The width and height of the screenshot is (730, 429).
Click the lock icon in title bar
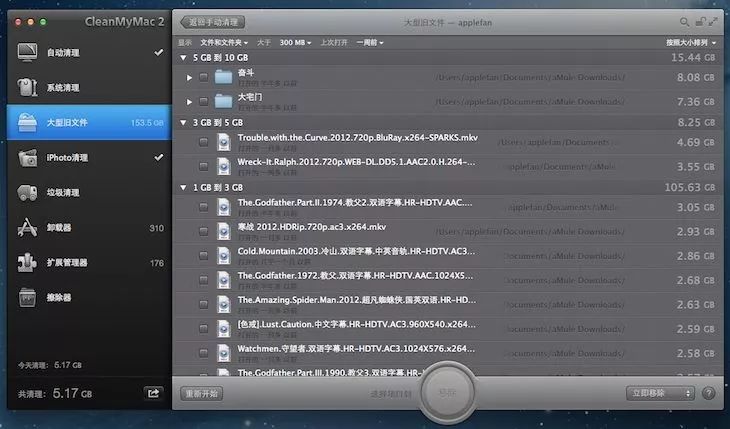click(700, 21)
